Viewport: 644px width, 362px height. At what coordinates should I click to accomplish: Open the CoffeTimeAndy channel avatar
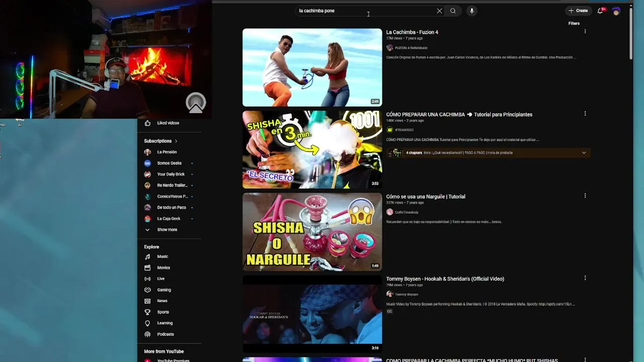coord(389,212)
